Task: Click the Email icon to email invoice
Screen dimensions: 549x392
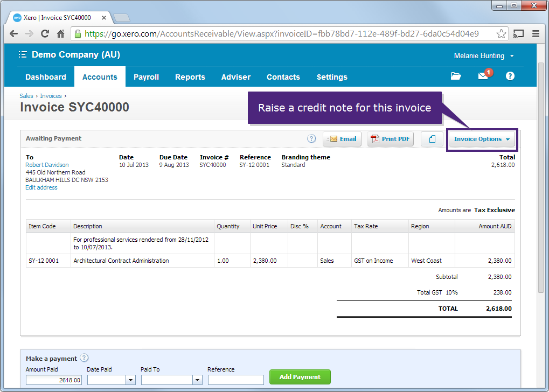Action: pos(342,138)
